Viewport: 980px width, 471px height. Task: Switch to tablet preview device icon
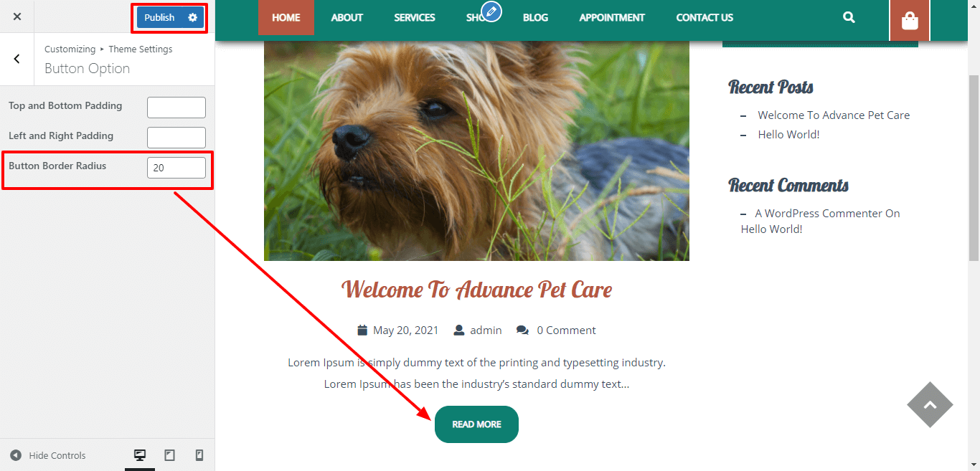click(170, 455)
